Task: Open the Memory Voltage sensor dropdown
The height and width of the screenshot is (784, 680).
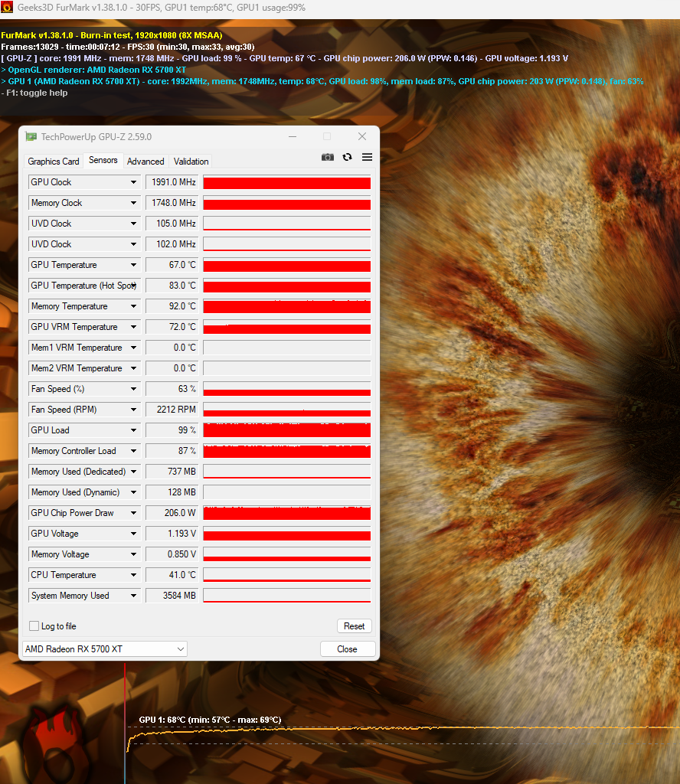Action: coord(133,554)
